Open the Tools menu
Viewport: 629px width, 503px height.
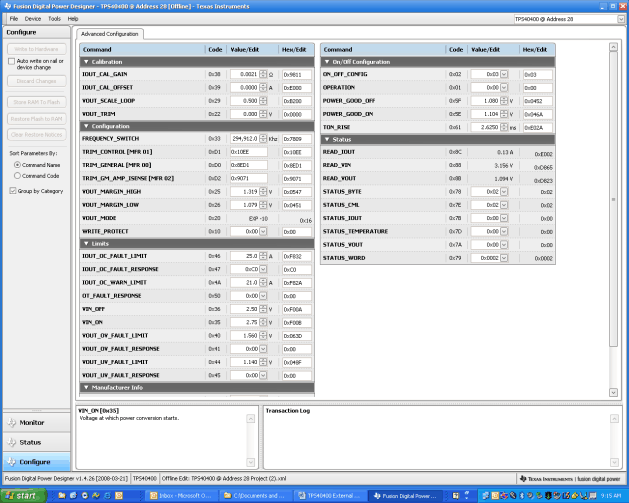54,18
